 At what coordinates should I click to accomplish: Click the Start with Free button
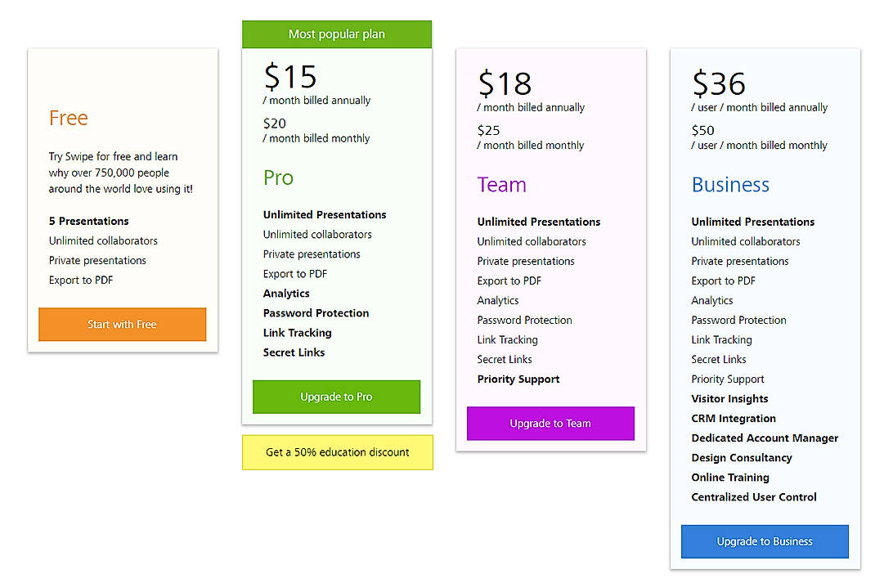tap(122, 325)
